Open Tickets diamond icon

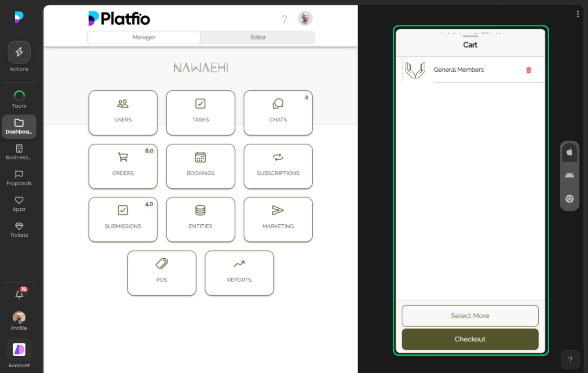click(19, 226)
